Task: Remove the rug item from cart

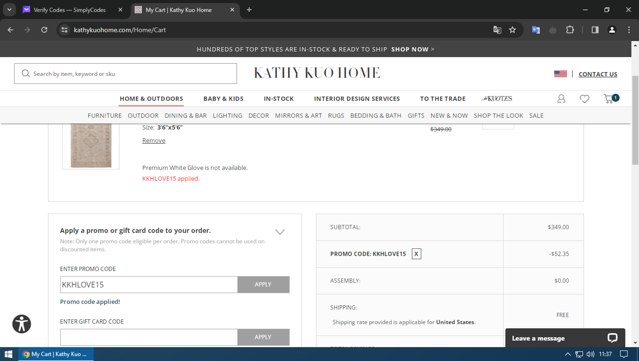Action: click(x=154, y=141)
